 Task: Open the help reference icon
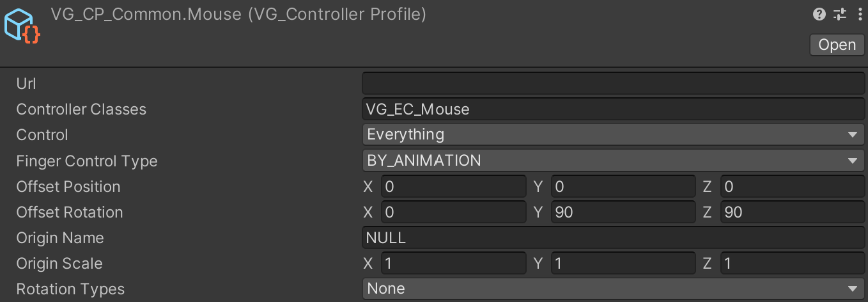pos(819,14)
